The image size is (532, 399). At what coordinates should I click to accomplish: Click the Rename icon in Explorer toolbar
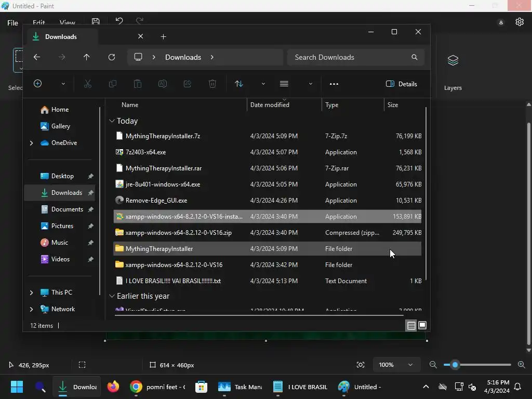click(x=163, y=84)
